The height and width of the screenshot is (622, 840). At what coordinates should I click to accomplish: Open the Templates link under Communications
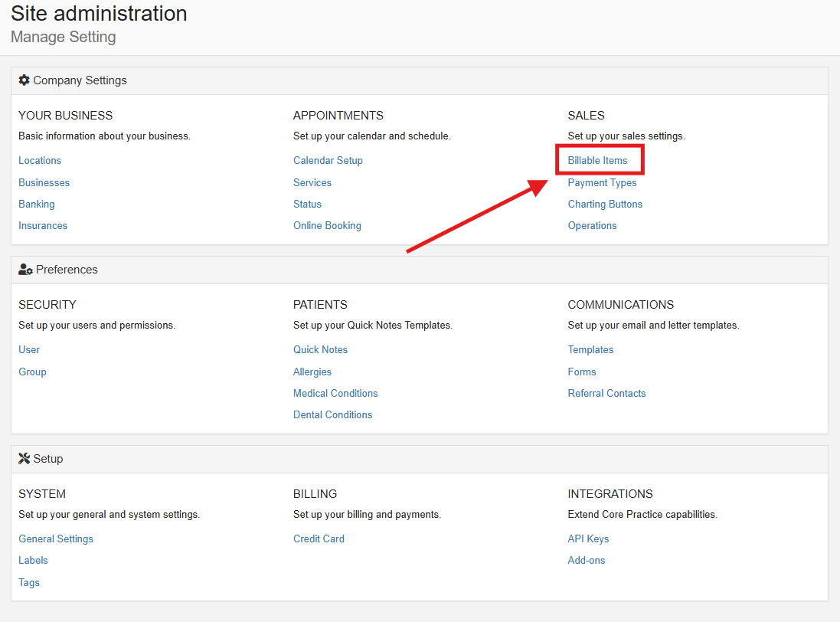(590, 350)
